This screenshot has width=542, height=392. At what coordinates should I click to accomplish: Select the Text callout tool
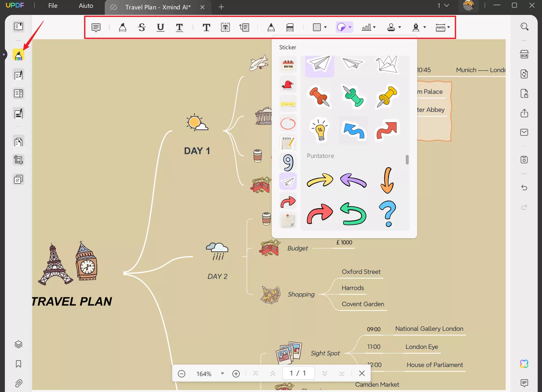(244, 28)
